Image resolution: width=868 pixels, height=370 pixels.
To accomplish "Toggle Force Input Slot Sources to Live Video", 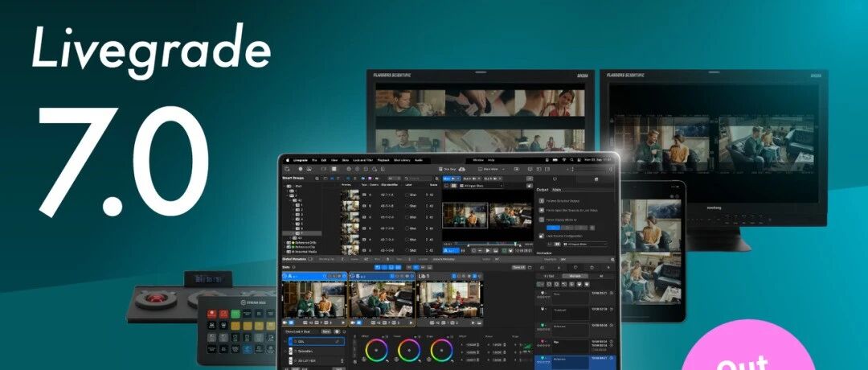I will [x=542, y=211].
